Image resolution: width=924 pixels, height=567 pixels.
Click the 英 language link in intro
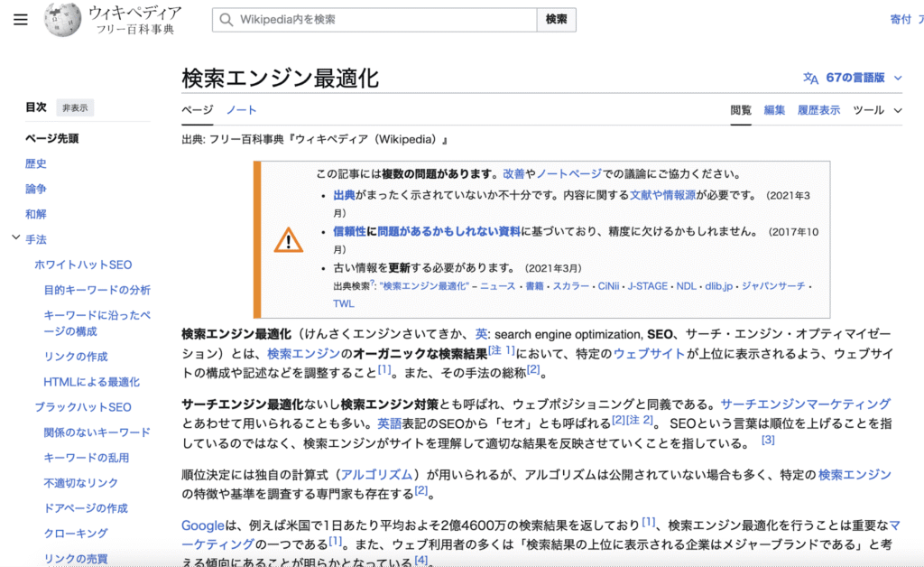(482, 334)
